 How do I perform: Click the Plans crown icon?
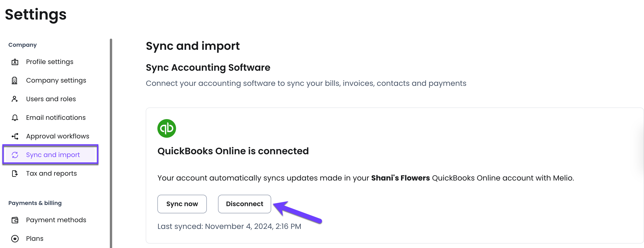[x=15, y=238]
